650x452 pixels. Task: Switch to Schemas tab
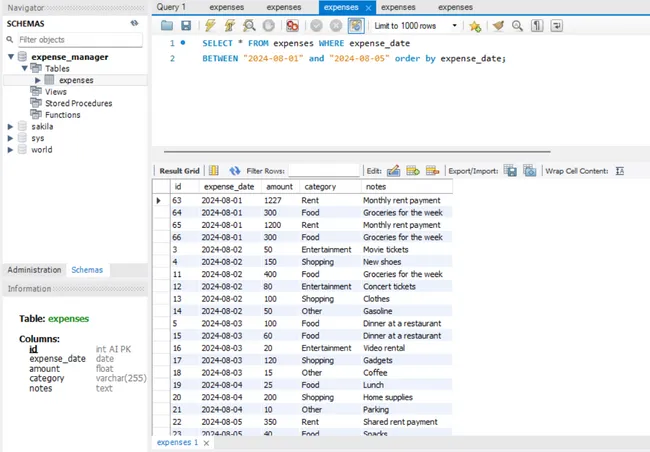87,270
